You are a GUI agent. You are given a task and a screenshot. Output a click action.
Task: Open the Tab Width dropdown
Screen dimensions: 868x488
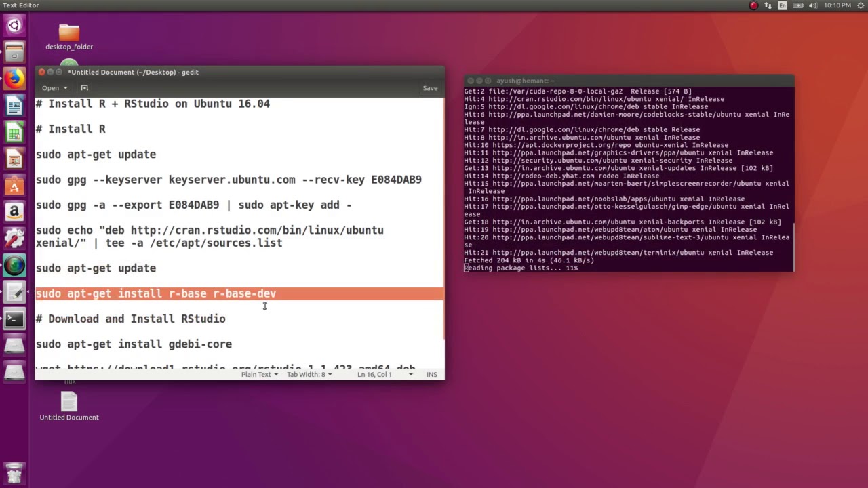point(309,374)
